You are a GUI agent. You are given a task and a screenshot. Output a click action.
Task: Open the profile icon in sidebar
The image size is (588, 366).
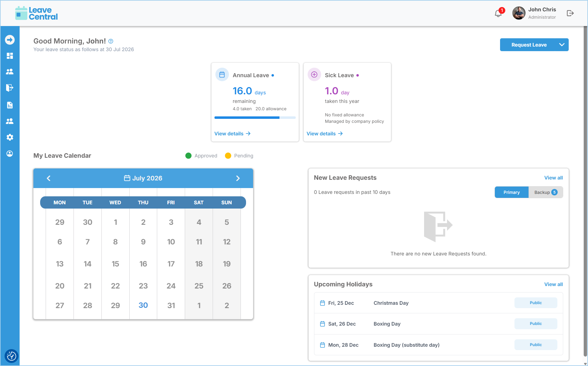pos(10,153)
